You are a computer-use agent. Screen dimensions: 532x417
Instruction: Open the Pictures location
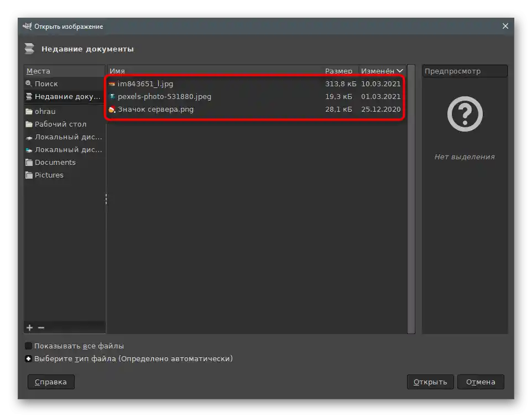pos(65,175)
